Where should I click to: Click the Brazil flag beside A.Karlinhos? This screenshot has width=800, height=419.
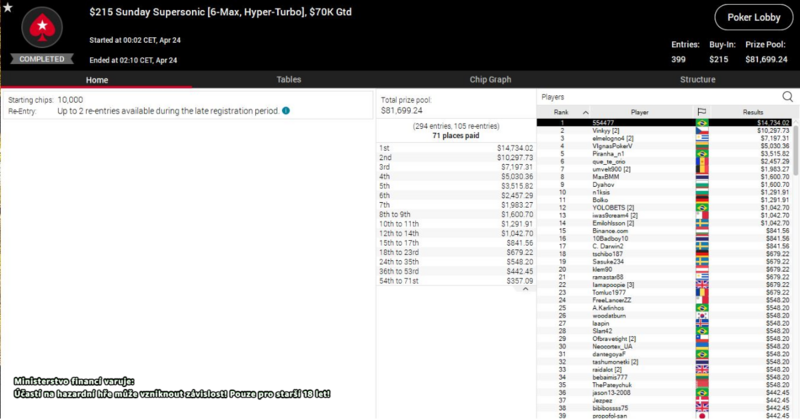click(x=702, y=308)
